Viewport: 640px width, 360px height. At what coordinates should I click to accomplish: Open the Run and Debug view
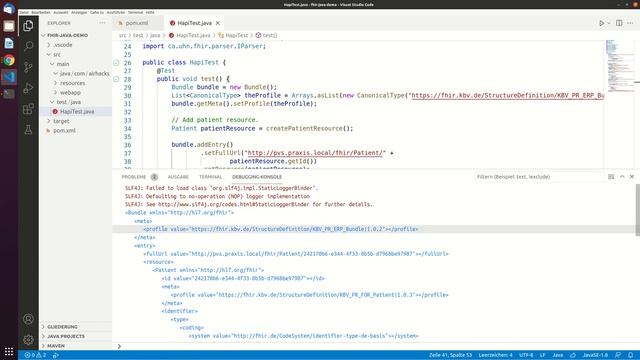28,88
